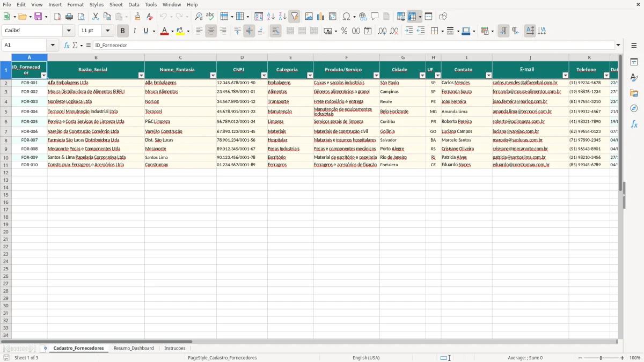Click the Sidebar Settings hamburger button

(634, 45)
